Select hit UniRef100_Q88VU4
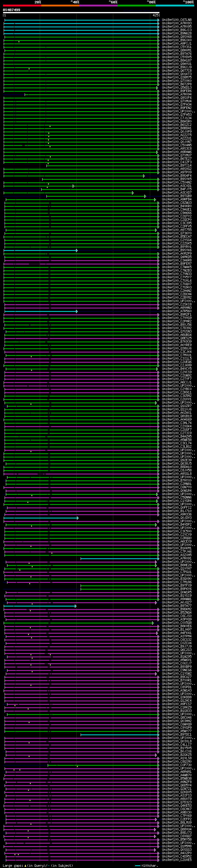This screenshot has width=197, height=868. pos(177,830)
